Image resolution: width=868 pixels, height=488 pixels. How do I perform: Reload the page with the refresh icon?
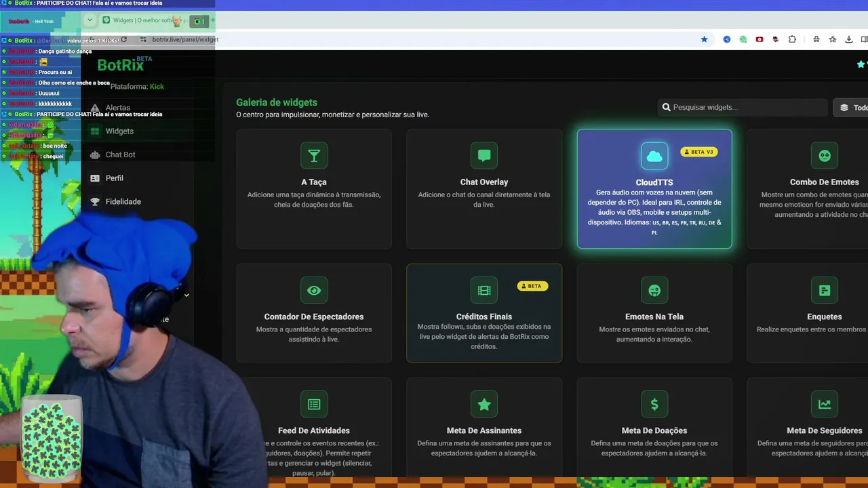tap(123, 39)
